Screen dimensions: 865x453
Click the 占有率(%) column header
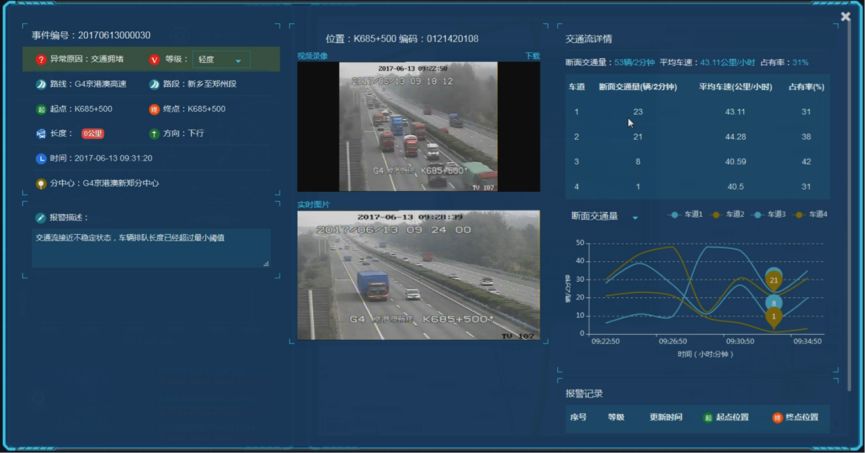(806, 87)
